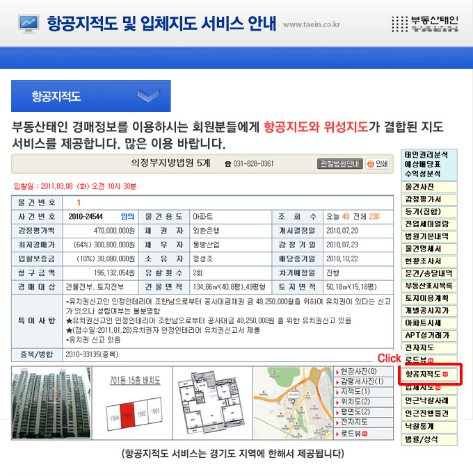Click the 관할법원안내 button
Screen dimensions: 473x476
(340, 164)
